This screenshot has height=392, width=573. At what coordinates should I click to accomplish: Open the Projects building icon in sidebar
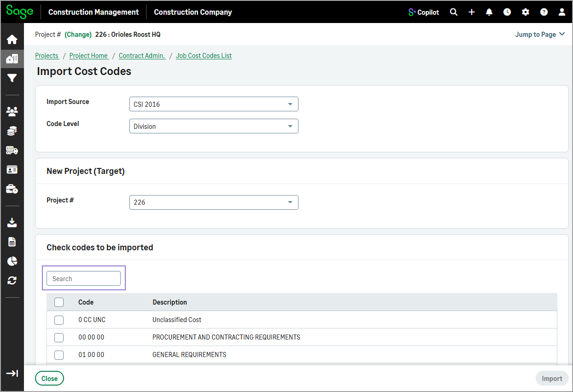click(12, 59)
